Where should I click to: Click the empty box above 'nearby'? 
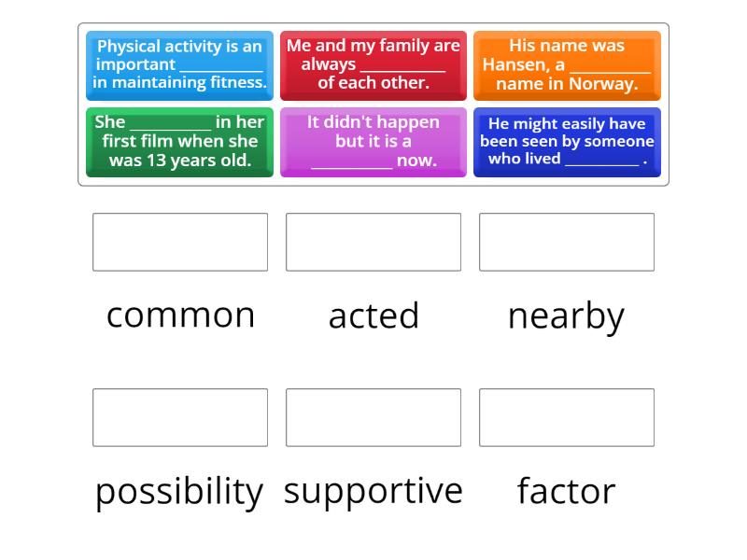pyautogui.click(x=567, y=242)
